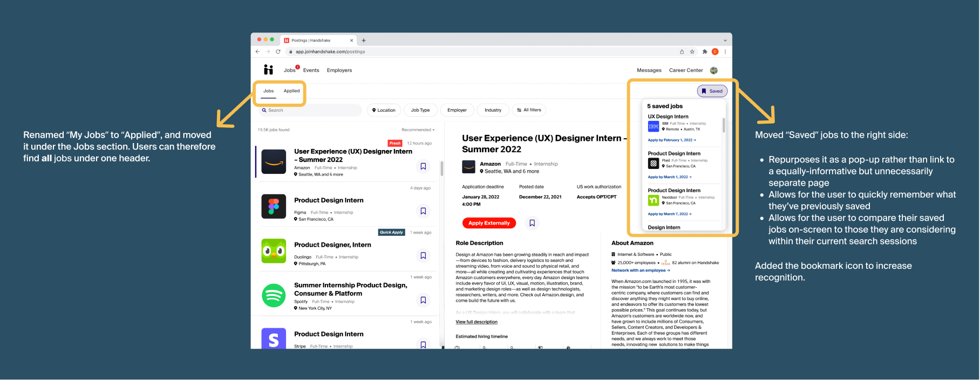980x380 pixels.
Task: Click View full description link
Action: click(x=477, y=322)
